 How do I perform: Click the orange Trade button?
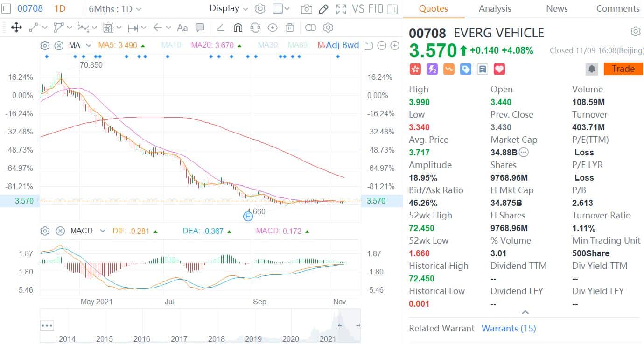click(623, 69)
